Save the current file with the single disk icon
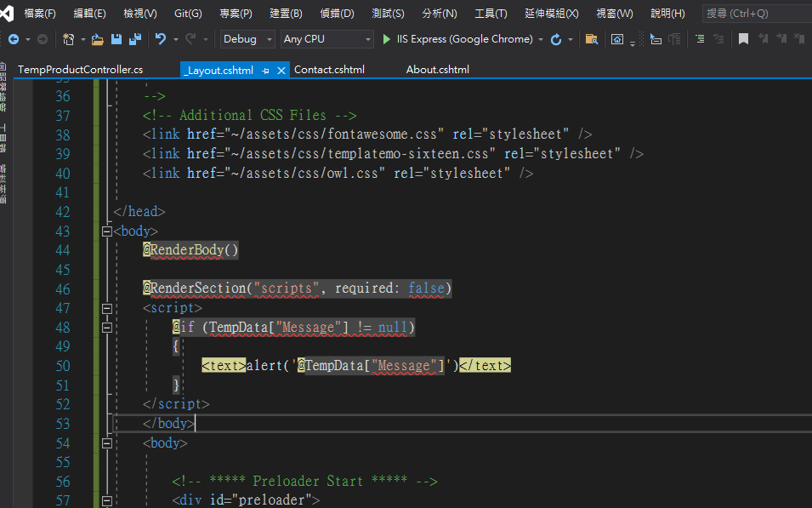The image size is (812, 508). (x=116, y=39)
